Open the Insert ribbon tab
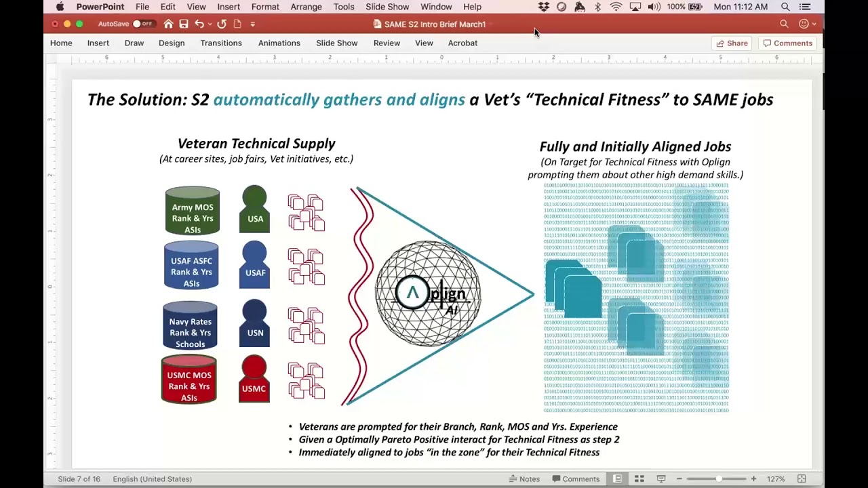Viewport: 868px width, 488px height. 98,43
